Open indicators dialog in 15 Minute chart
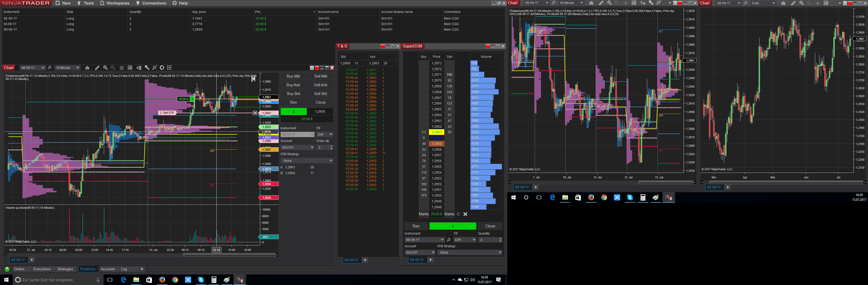 (147, 68)
